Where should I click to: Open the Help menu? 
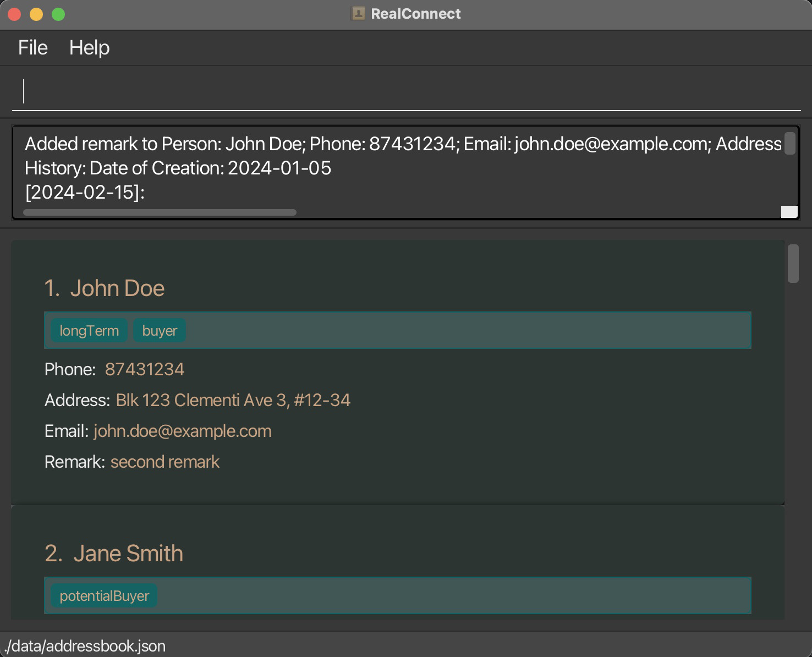click(x=89, y=48)
